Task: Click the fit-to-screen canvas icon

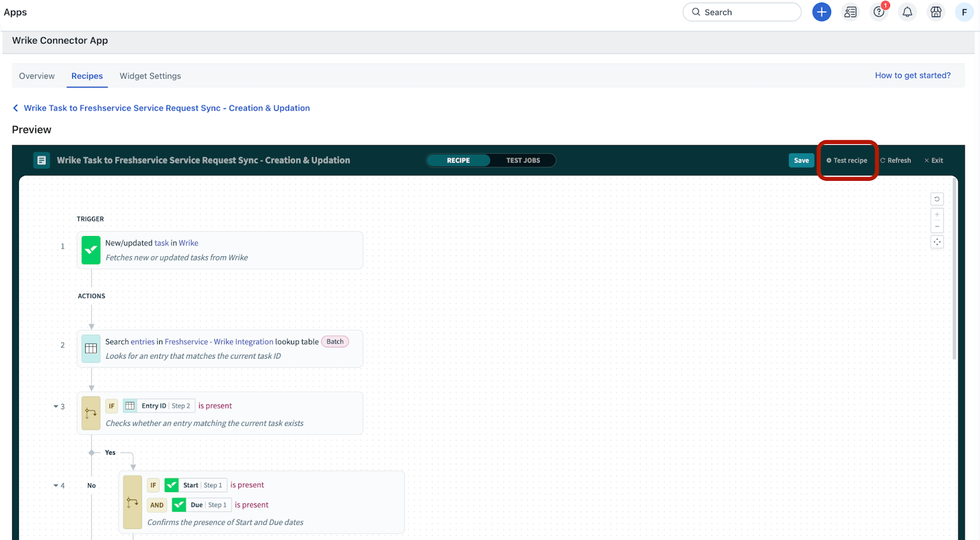Action: 937,242
